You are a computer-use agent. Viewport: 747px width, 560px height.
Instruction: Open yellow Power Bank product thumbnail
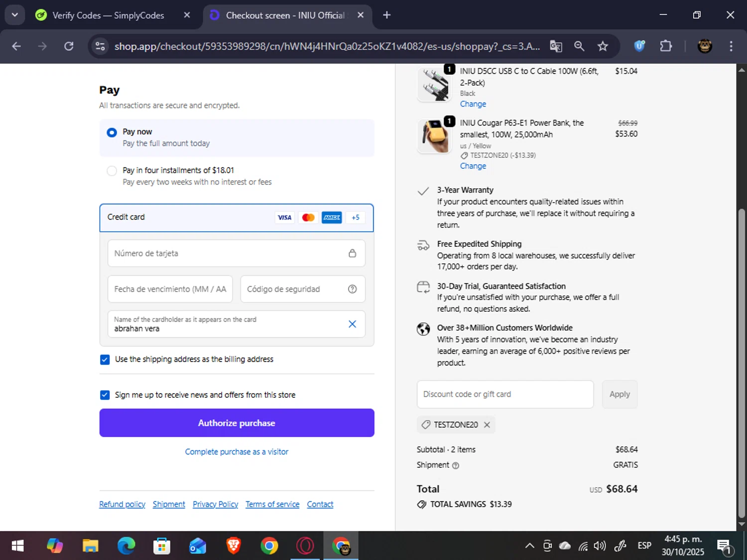[x=434, y=136]
